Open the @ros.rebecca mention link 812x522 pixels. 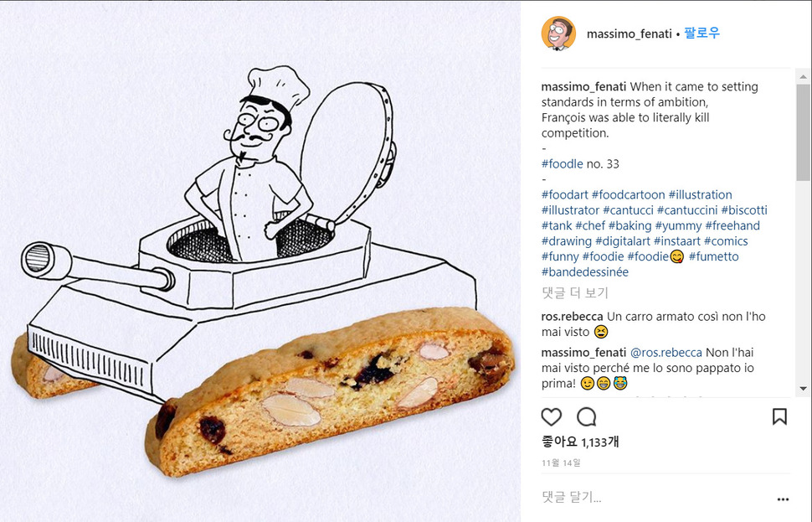tap(666, 353)
